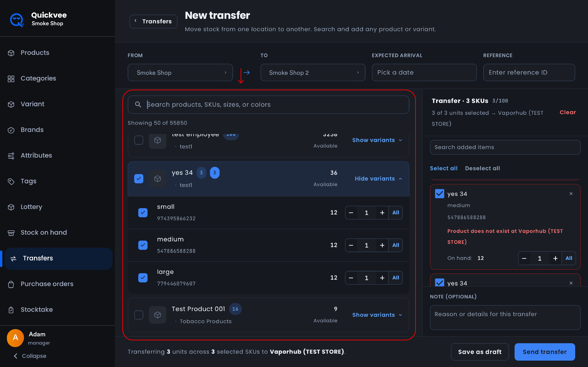Viewport: 588px width, 367px height.
Task: Send the transfer
Action: (x=545, y=352)
